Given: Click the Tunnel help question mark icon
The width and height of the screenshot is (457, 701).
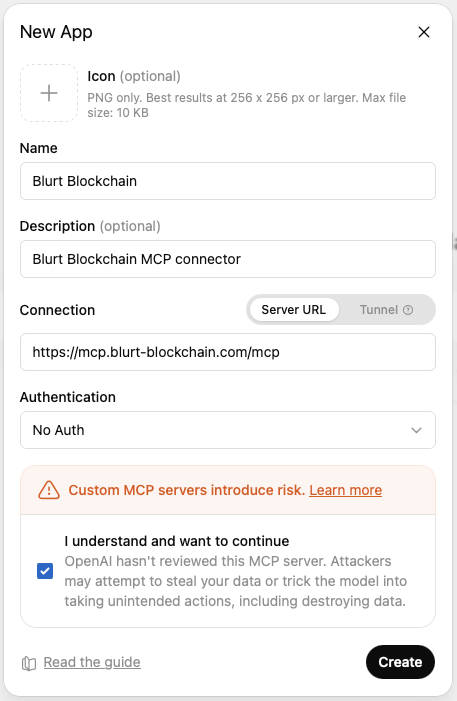Looking at the screenshot, I should (x=408, y=310).
